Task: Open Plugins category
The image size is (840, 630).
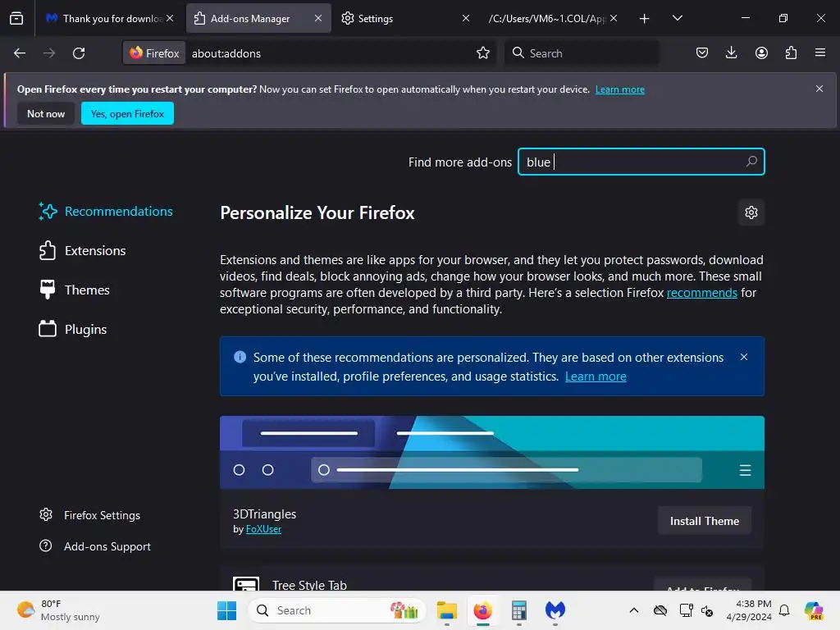Action: (72, 329)
